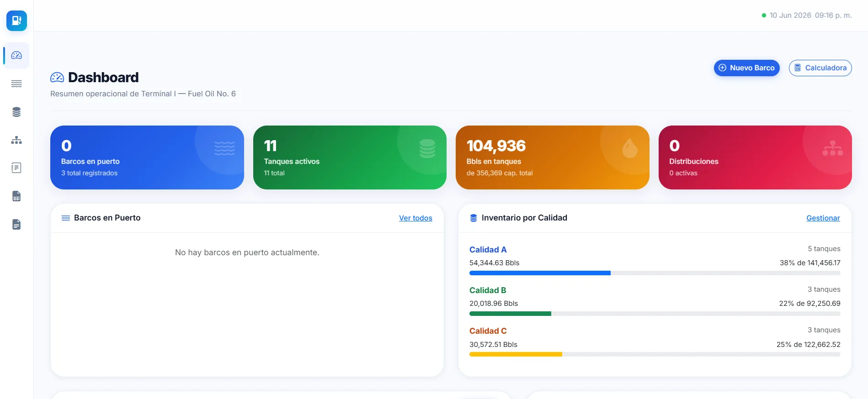Click the 20,018.96 Bbls value
This screenshot has width=868, height=399.
coord(494,304)
